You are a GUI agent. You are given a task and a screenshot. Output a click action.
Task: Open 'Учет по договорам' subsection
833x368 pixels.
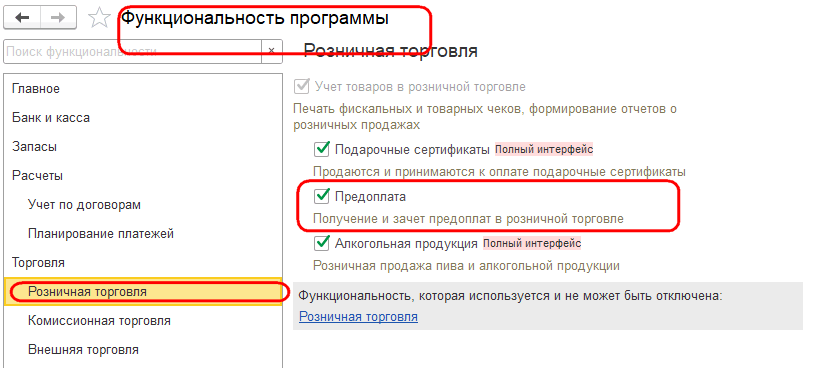[x=142, y=204]
